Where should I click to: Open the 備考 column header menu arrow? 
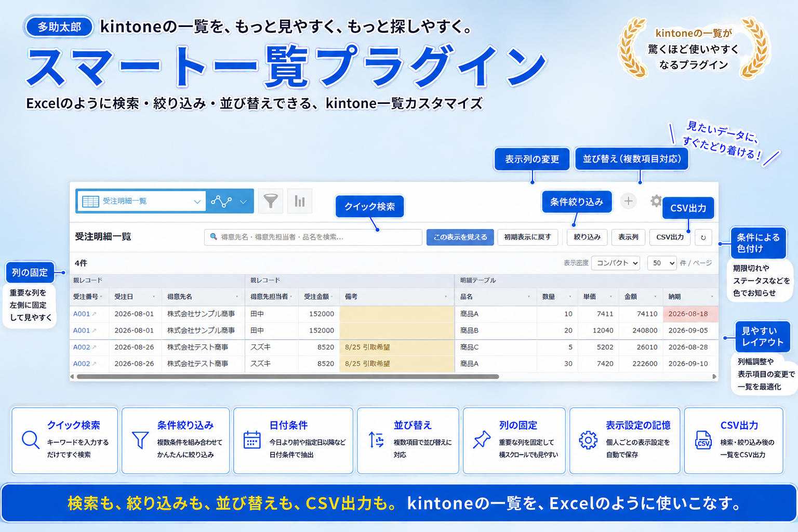(x=446, y=297)
